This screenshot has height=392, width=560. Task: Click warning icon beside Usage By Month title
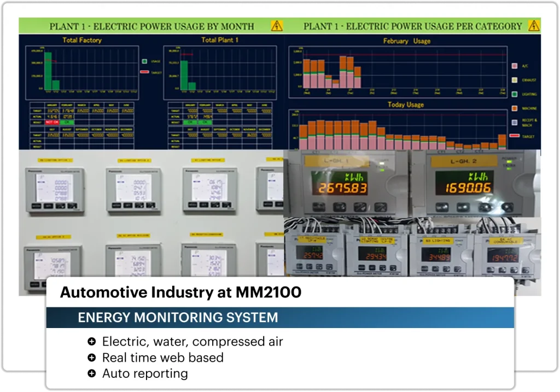(x=277, y=26)
